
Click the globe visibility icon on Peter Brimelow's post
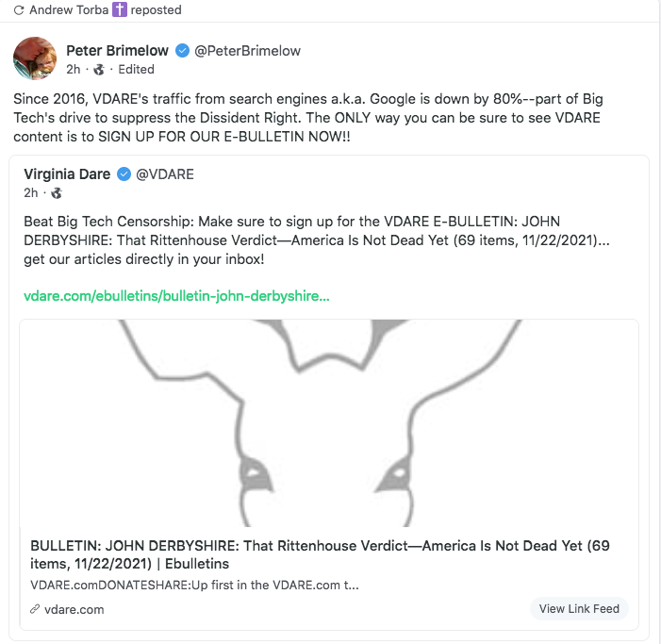click(99, 69)
